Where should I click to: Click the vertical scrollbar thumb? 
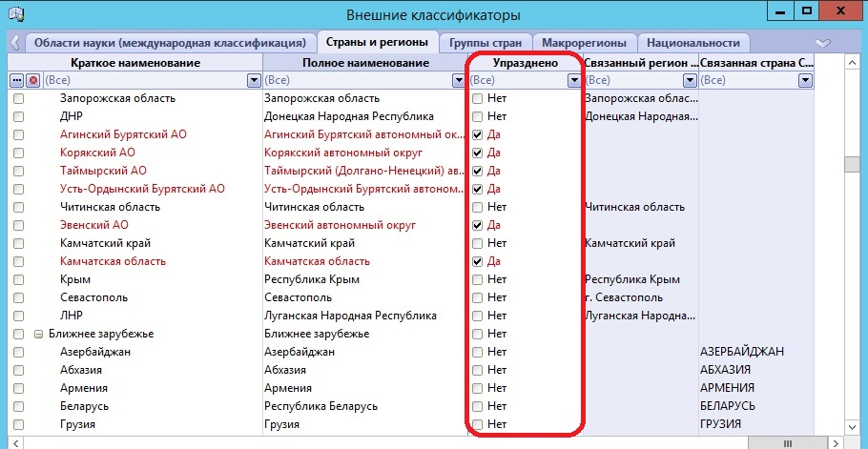(x=853, y=165)
